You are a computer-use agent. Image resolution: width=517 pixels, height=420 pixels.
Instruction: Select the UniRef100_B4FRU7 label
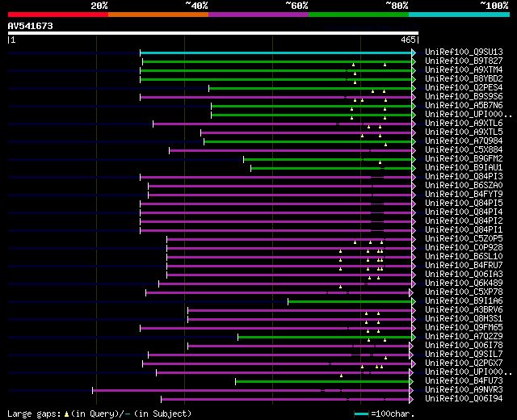point(464,266)
